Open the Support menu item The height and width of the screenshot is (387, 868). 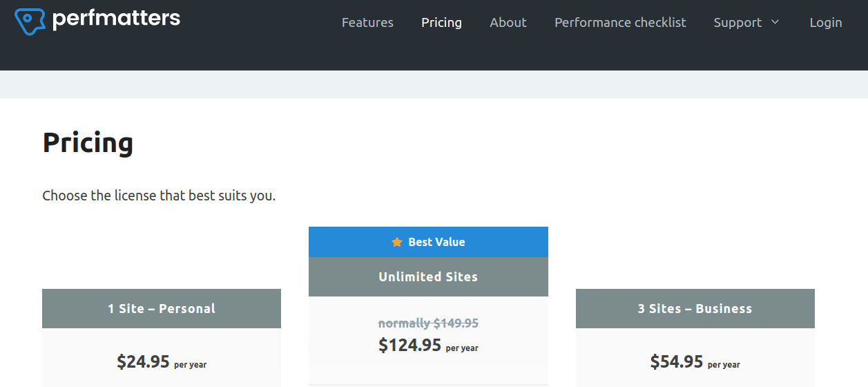click(x=737, y=23)
